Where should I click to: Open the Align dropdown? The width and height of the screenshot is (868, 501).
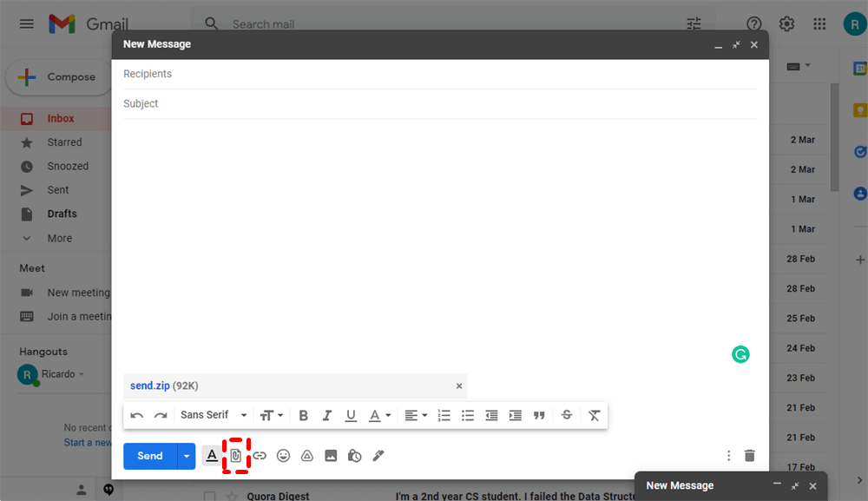click(416, 415)
